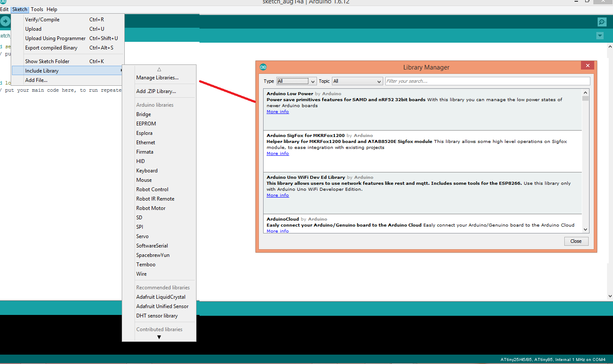Open More info for Uno WiFi Dev Ed

pyautogui.click(x=278, y=195)
